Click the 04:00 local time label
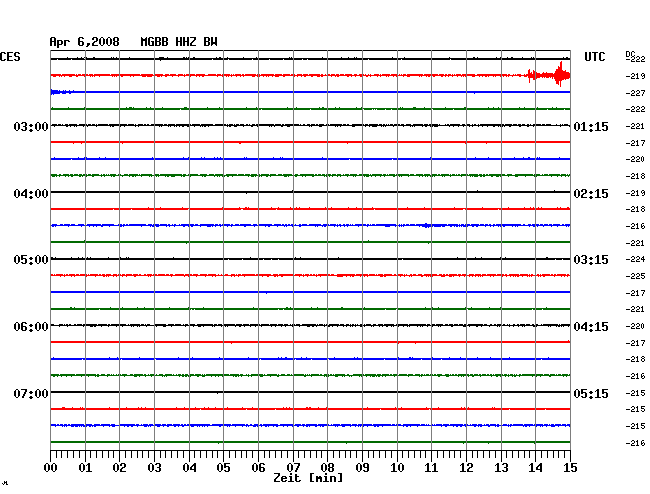The height and width of the screenshot is (494, 650). coord(31,194)
